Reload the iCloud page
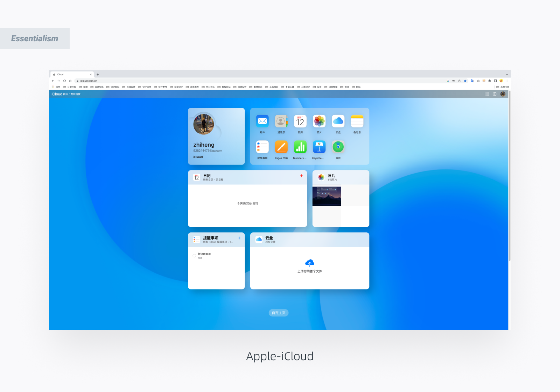The height and width of the screenshot is (392, 560). pyautogui.click(x=64, y=81)
